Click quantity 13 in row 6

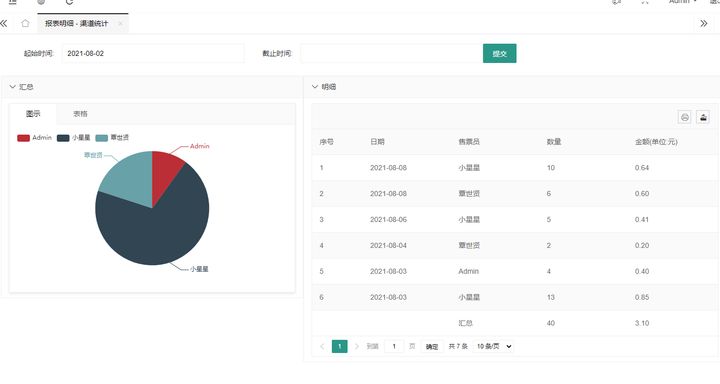(x=551, y=297)
